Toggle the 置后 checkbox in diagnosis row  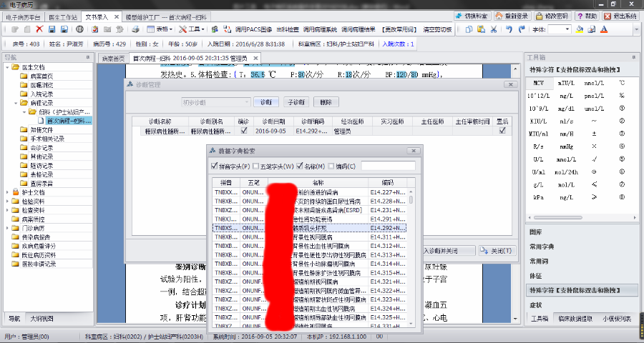click(x=502, y=131)
